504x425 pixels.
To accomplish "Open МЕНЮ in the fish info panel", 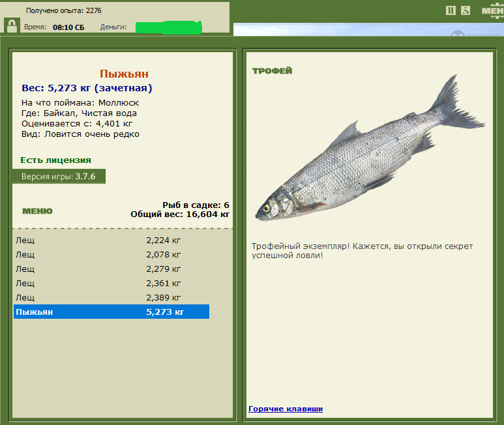I will tap(37, 211).
